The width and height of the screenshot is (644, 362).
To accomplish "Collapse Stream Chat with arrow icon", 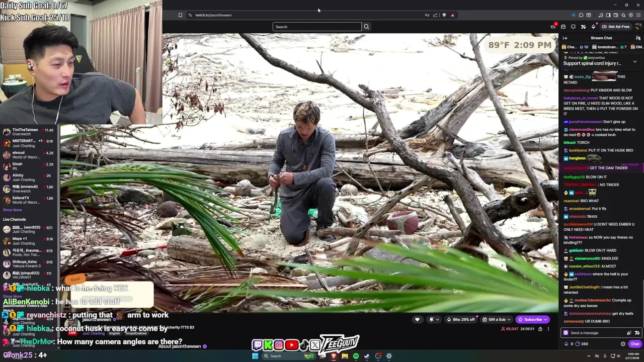I will pos(565,38).
